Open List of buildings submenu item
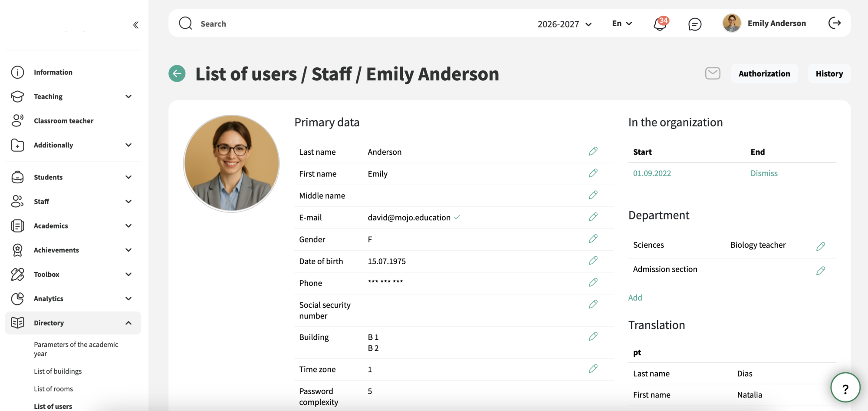 click(58, 371)
